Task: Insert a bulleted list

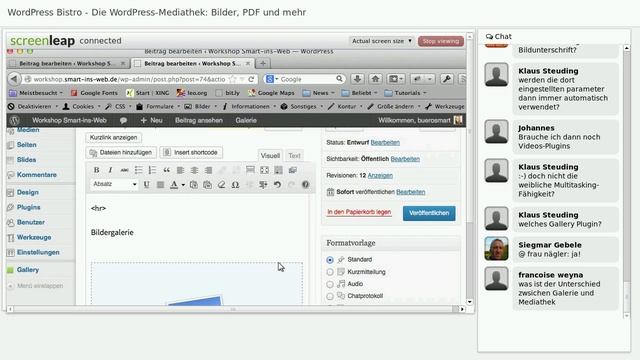Action: pyautogui.click(x=138, y=170)
